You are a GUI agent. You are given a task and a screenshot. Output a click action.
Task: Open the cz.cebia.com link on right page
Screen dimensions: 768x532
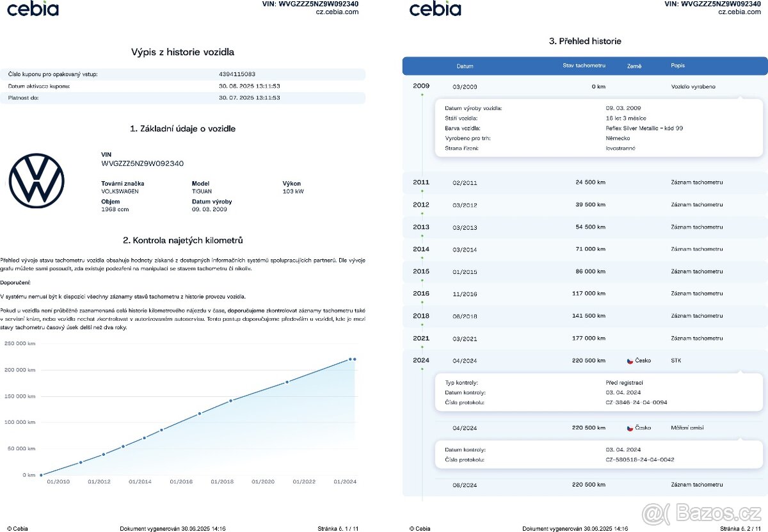click(740, 12)
